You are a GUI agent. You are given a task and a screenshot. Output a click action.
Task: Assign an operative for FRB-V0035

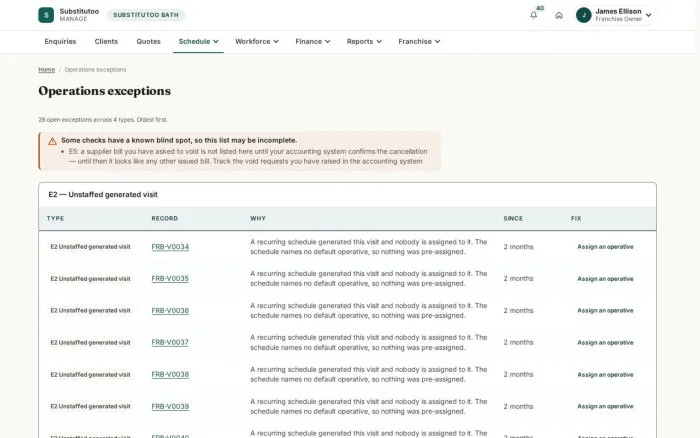[x=605, y=279]
